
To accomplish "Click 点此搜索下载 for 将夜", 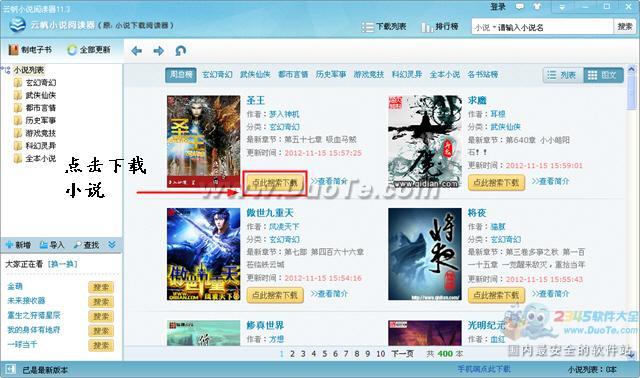I will pyautogui.click(x=496, y=295).
